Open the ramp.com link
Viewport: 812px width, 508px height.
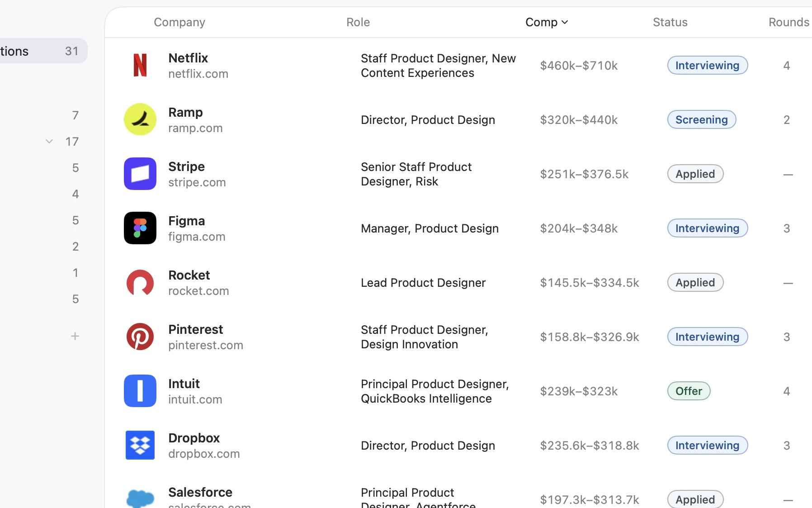195,128
